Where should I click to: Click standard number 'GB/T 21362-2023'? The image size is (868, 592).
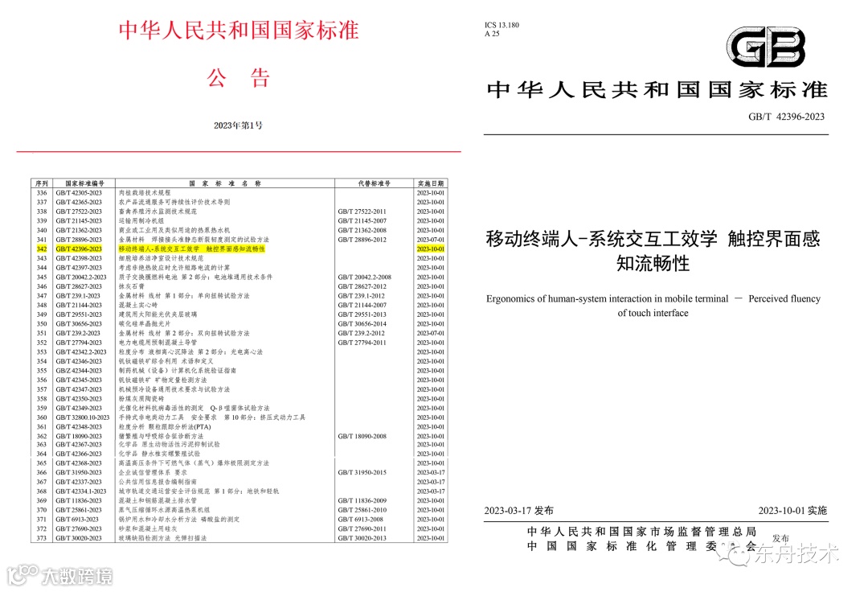[x=79, y=230]
